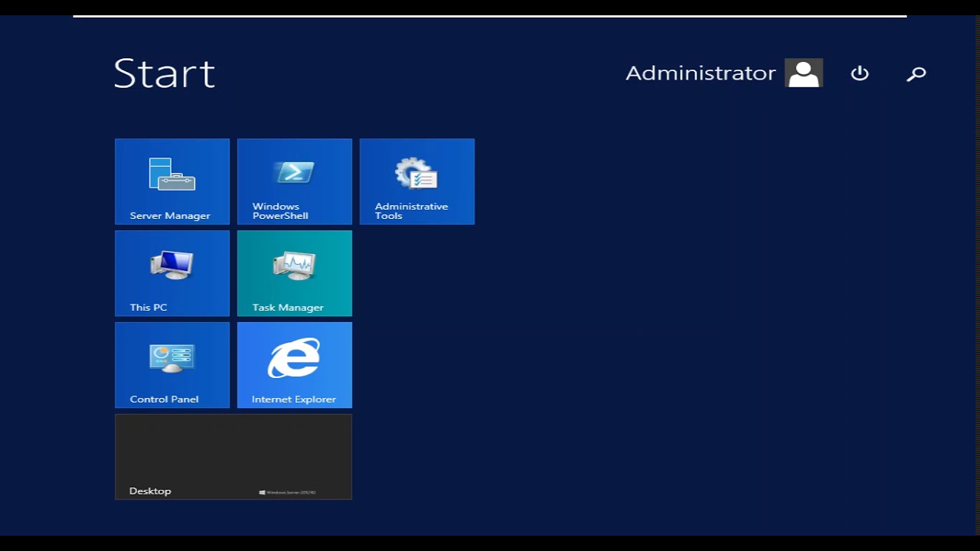Open search via the magnifier icon
Screen dimensions: 980x551
coord(916,73)
